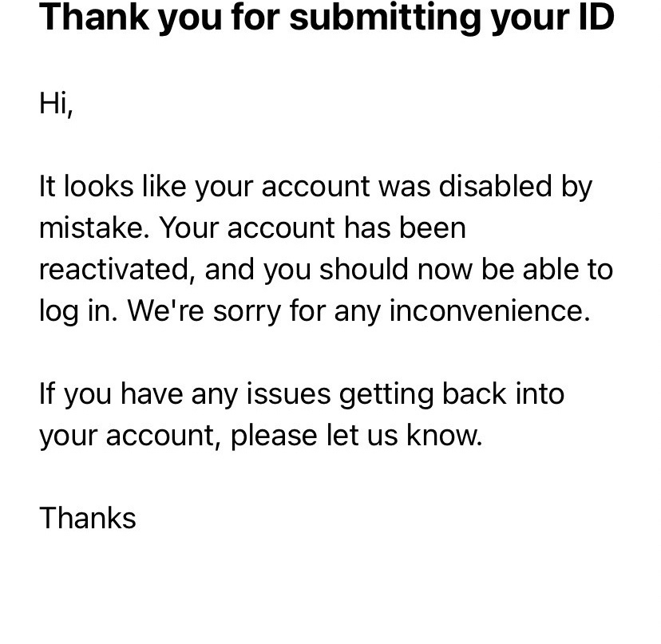661x644 pixels.
Task: Click the word "disabled" in first paragraph
Action: pyautogui.click(x=495, y=186)
